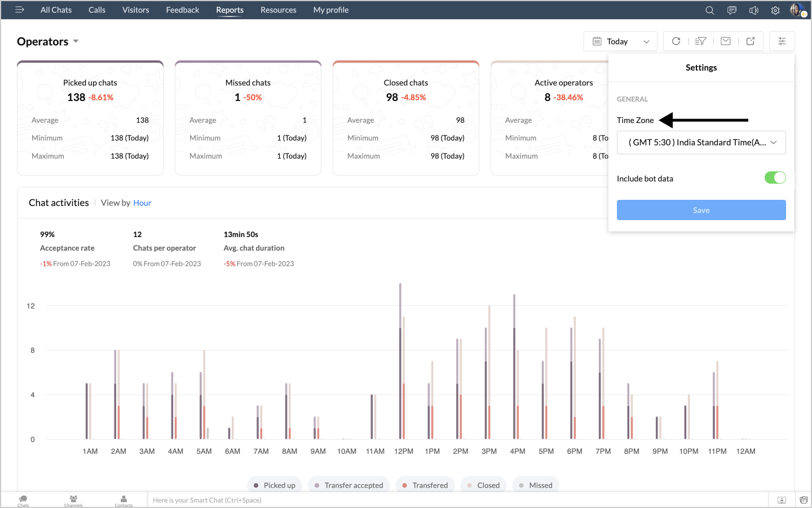
Task: Click the export report icon
Action: pos(751,41)
